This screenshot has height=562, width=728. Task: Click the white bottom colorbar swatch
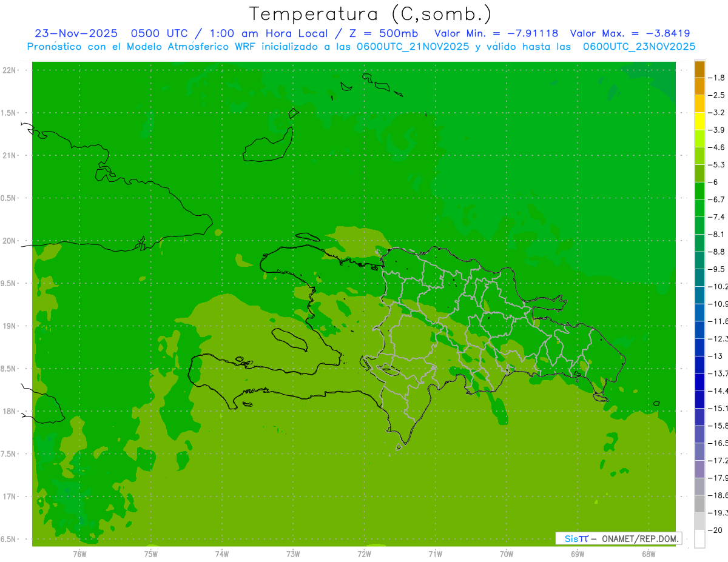(x=699, y=538)
